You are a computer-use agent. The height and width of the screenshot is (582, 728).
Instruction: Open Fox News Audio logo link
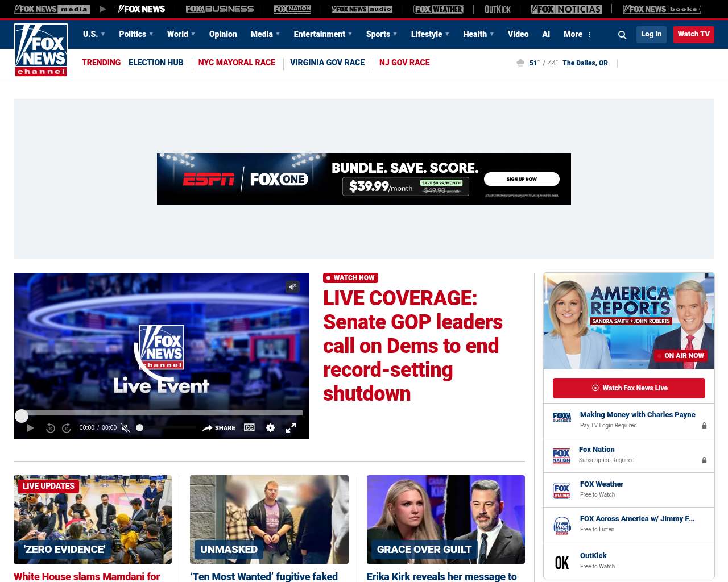[x=362, y=9]
